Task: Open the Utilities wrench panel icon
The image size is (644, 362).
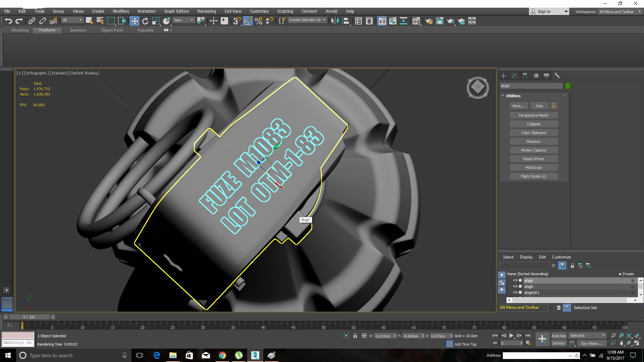Action: [557, 75]
